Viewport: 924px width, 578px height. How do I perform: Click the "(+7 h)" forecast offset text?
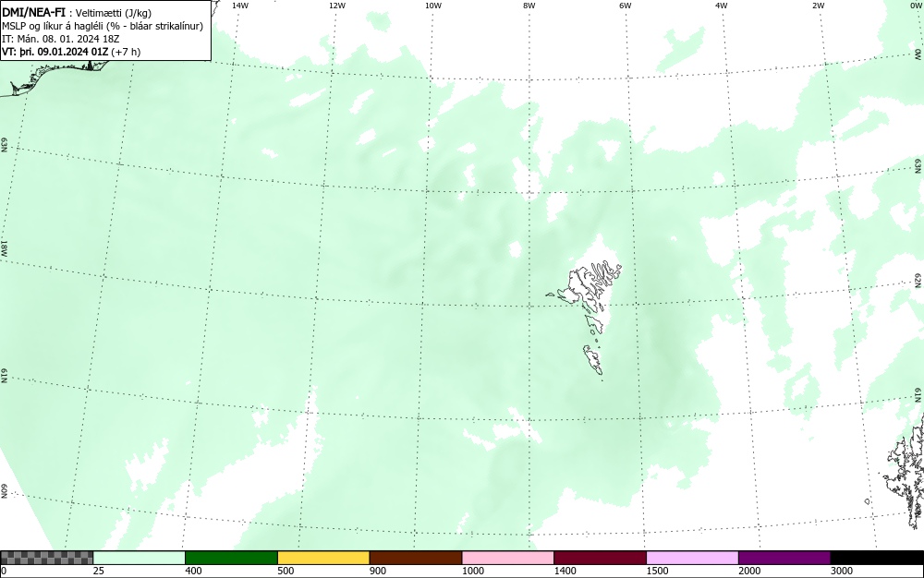click(x=126, y=52)
